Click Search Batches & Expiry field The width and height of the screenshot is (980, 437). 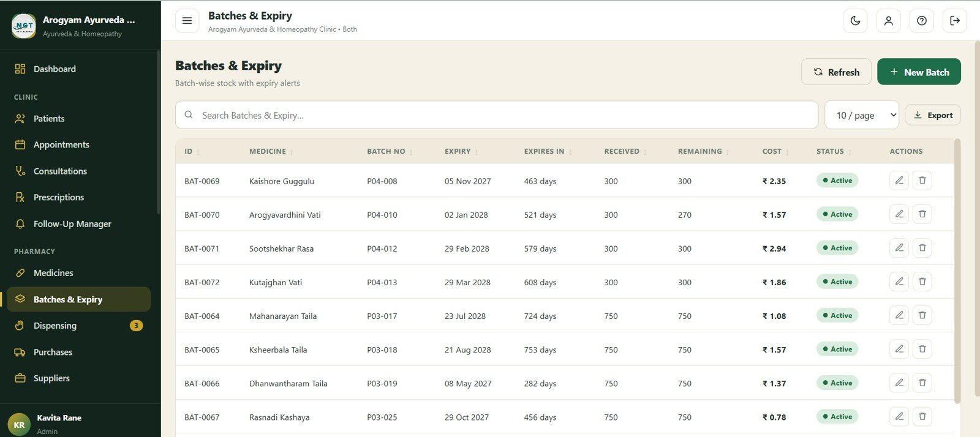click(497, 115)
